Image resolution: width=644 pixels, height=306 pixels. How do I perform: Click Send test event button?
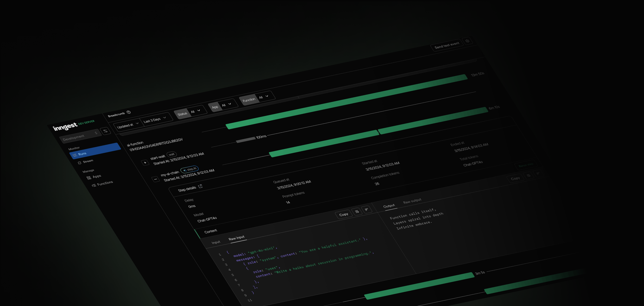(447, 45)
